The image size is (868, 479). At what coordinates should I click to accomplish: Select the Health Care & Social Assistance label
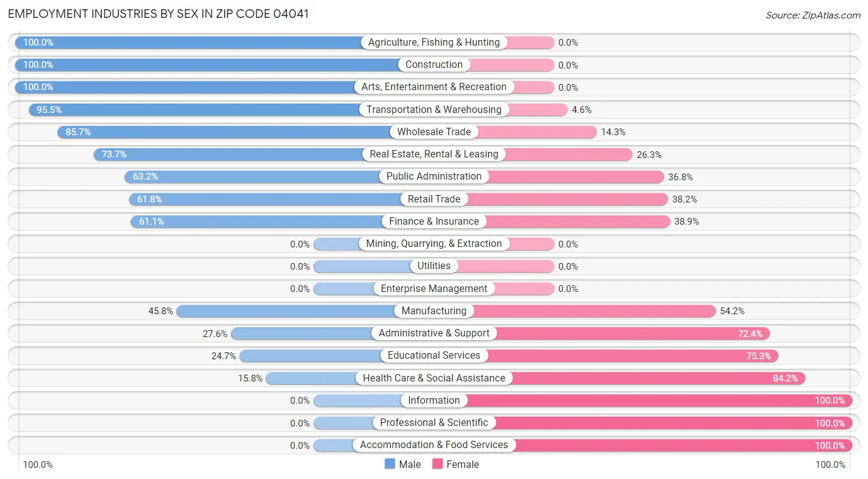click(x=434, y=378)
